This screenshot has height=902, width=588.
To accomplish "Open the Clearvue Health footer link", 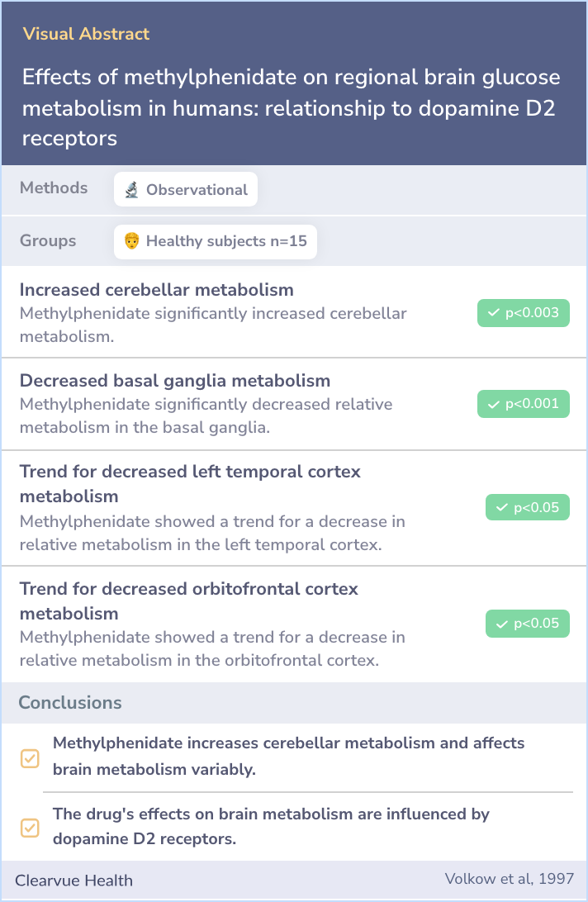I will (73, 881).
